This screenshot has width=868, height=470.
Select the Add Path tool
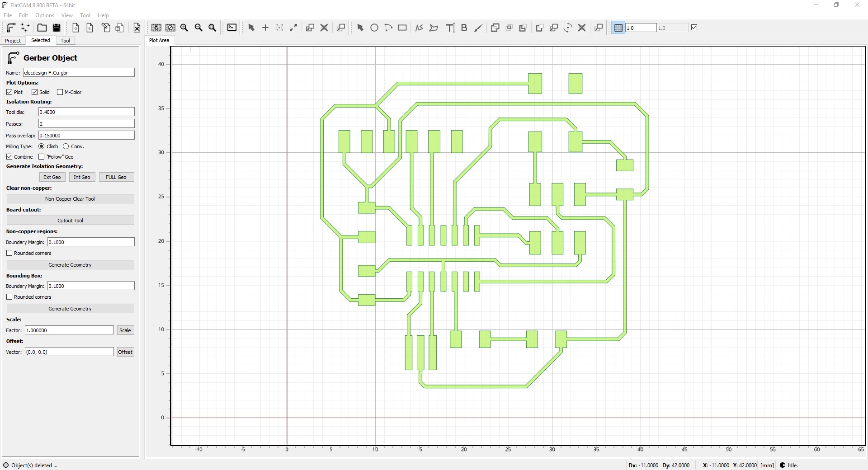pos(419,28)
